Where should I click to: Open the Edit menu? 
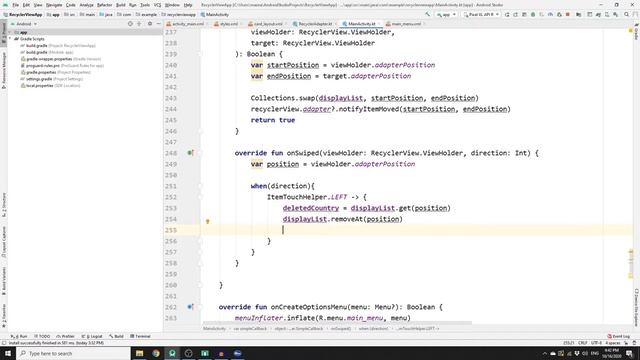coord(26,5)
